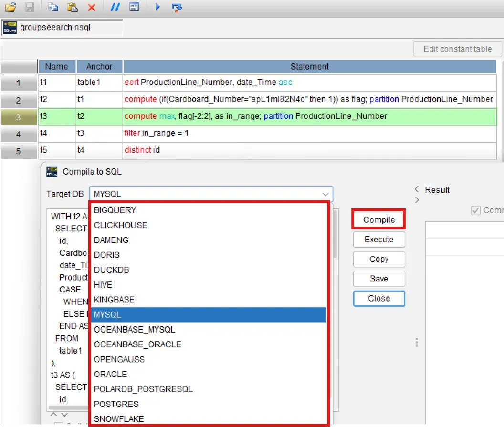Select row header number 1
The width and height of the screenshot is (504, 427).
(x=19, y=83)
